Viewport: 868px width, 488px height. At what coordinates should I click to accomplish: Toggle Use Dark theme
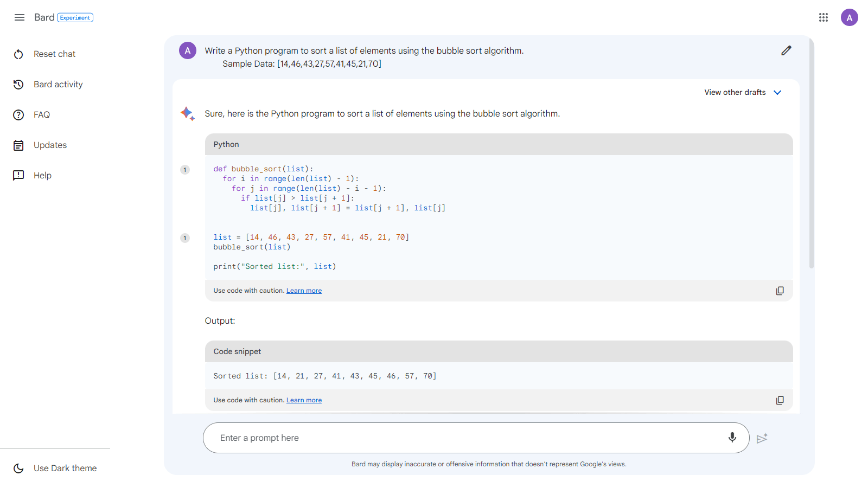65,468
